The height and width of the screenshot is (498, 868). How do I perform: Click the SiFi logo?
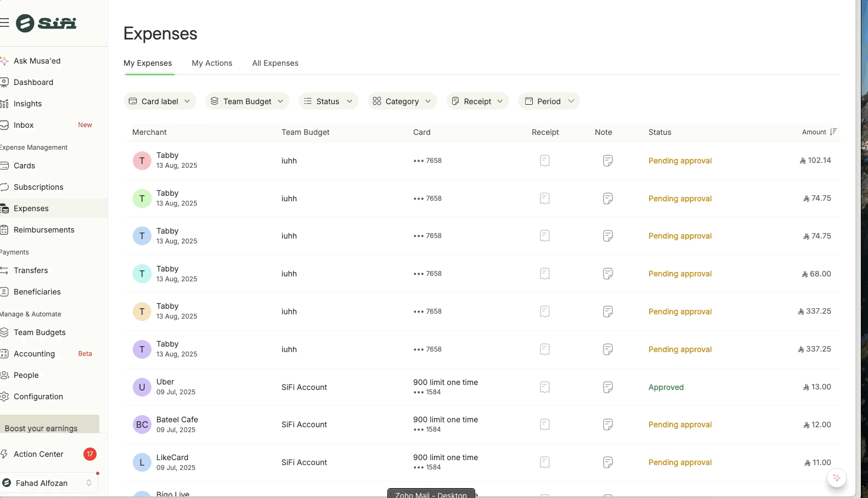pyautogui.click(x=47, y=23)
